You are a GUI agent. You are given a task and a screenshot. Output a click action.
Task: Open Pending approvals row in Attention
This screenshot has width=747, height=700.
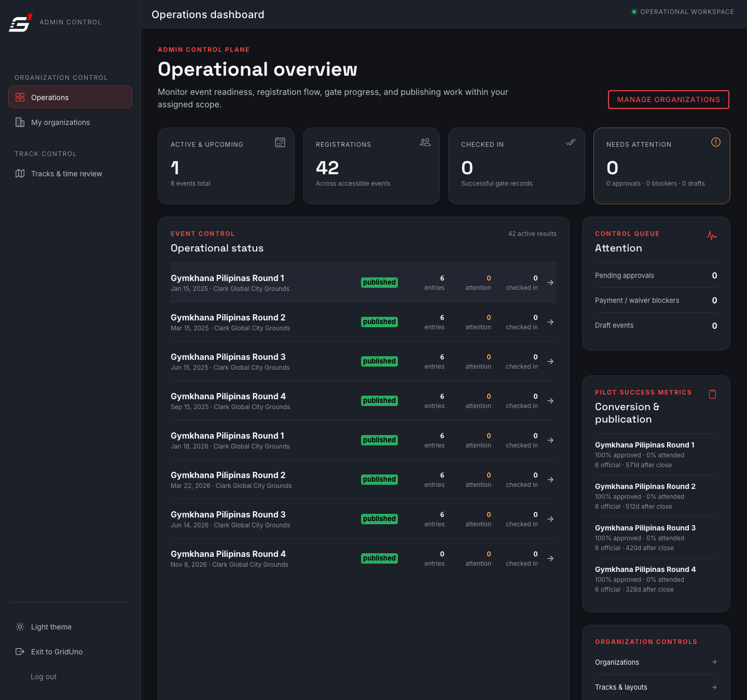click(656, 275)
